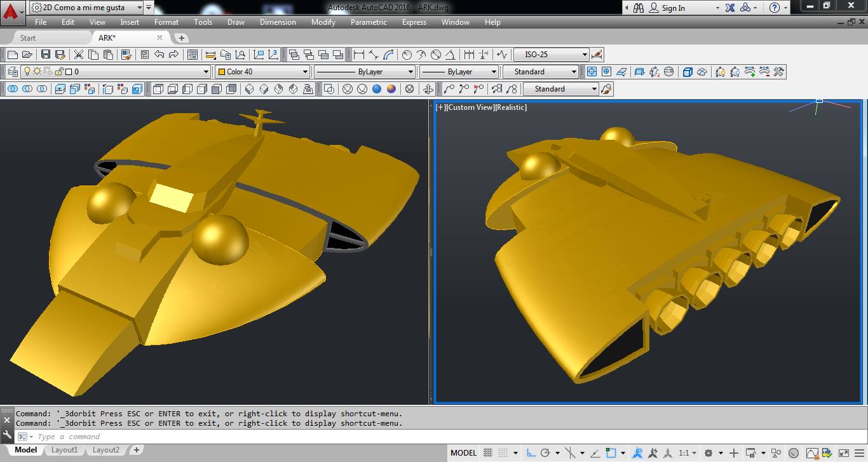Screen dimensions: 868x462
Task: Toggle Ortho mode in the status bar
Action: tap(531, 453)
